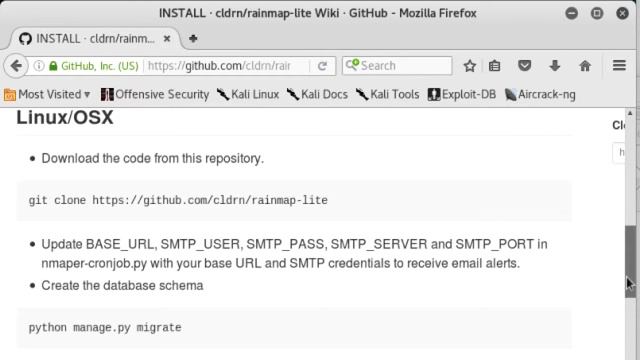Reload the current page
Screen dimensions: 640x360
click(x=322, y=66)
